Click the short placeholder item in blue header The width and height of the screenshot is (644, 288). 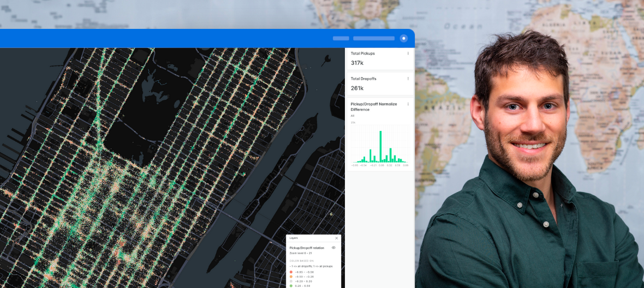pos(341,38)
